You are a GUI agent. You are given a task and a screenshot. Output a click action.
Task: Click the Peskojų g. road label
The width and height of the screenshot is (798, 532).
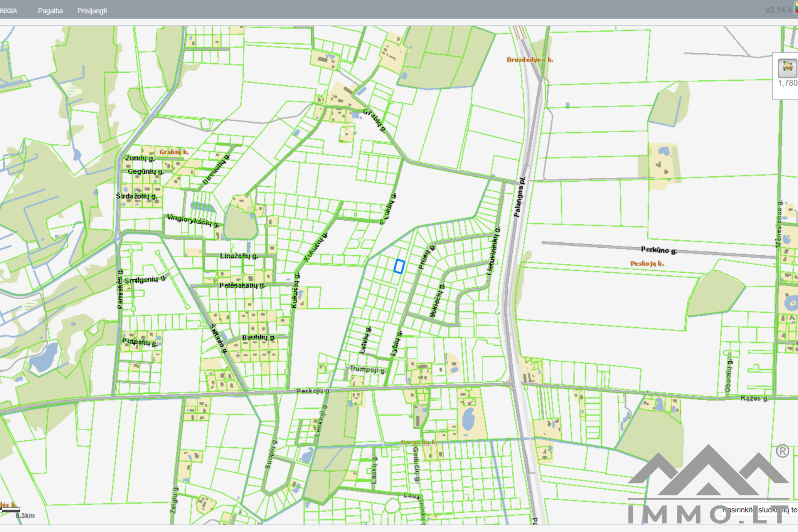pyautogui.click(x=313, y=391)
